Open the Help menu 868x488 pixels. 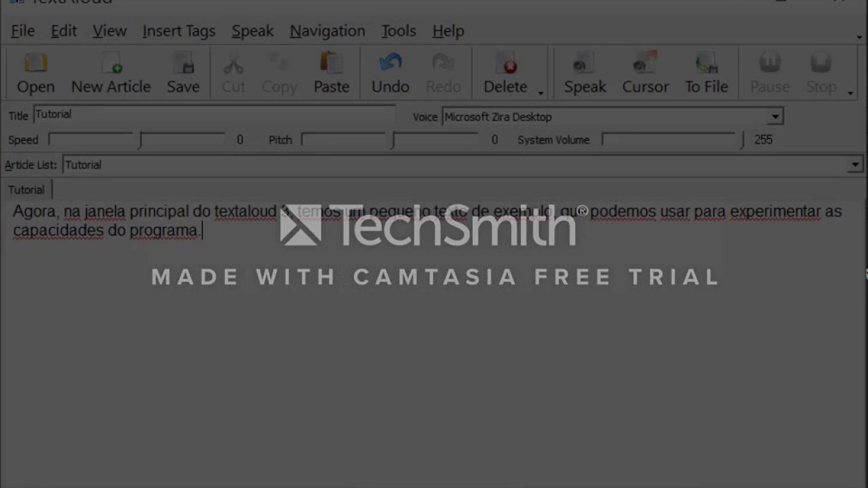pos(448,30)
